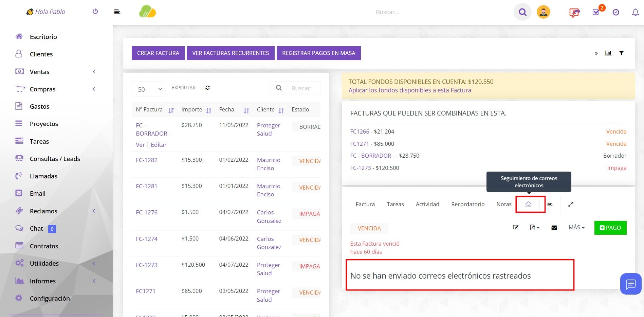Reload the invoices table
Image resolution: width=644 pixels, height=317 pixels.
pyautogui.click(x=207, y=88)
